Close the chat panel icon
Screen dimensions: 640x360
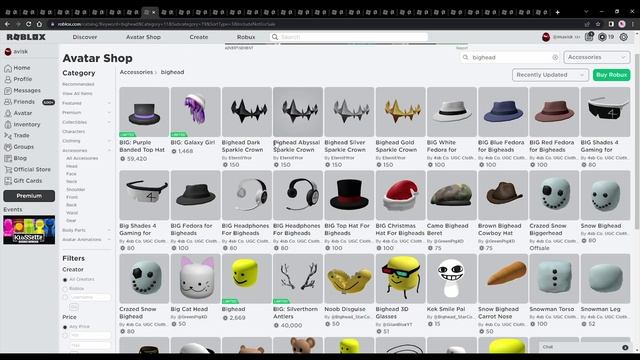click(625, 347)
